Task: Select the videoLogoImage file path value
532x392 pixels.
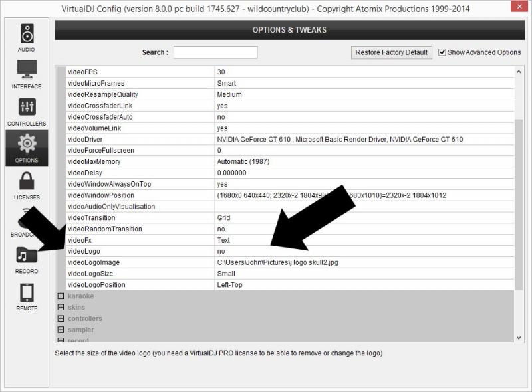Action: [x=277, y=263]
